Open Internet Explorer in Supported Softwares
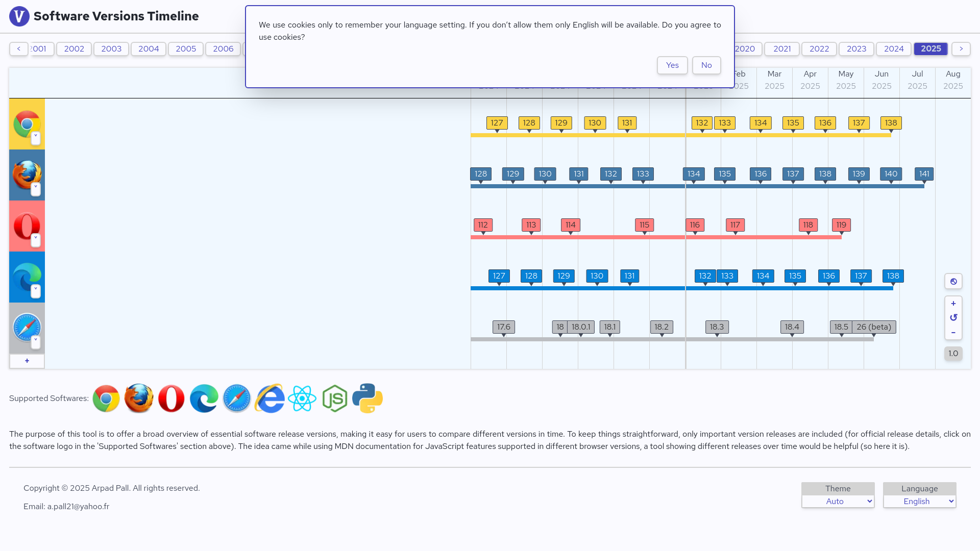 click(x=269, y=398)
